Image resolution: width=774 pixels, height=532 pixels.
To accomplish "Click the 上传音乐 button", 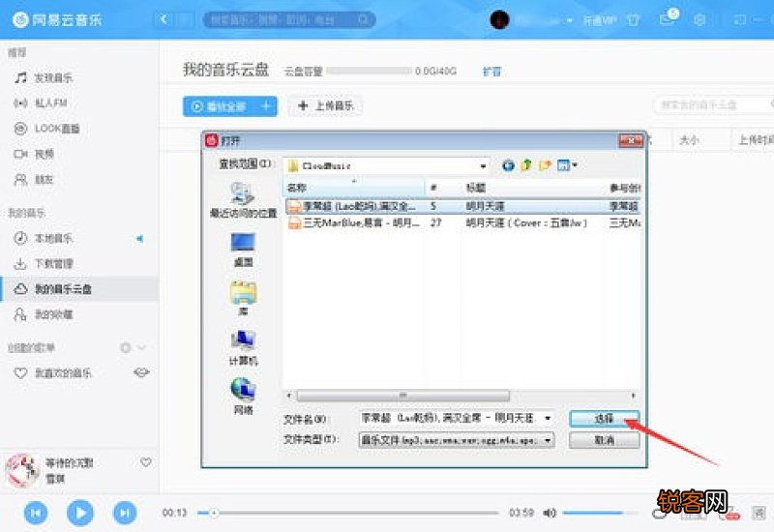I will [326, 105].
